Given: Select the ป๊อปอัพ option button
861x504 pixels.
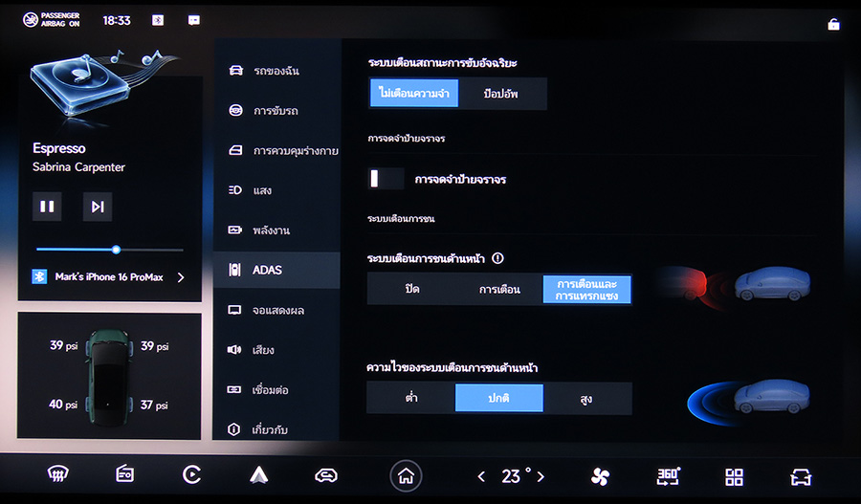Looking at the screenshot, I should tap(502, 94).
